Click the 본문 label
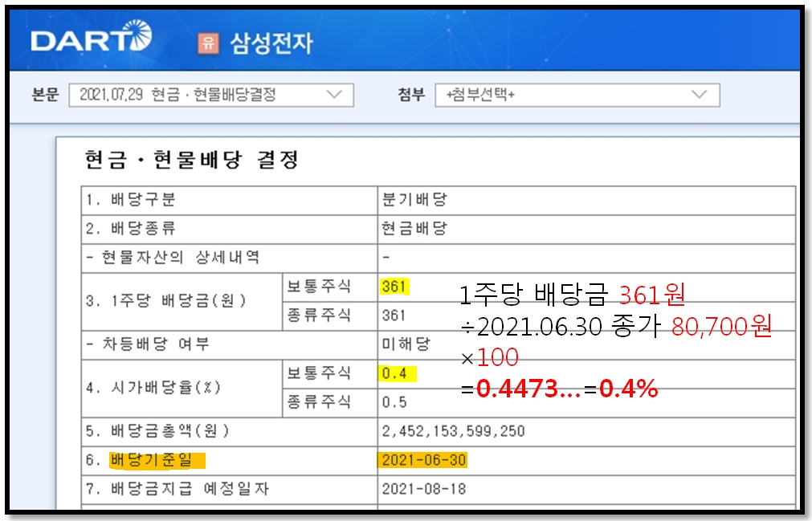 coord(45,95)
